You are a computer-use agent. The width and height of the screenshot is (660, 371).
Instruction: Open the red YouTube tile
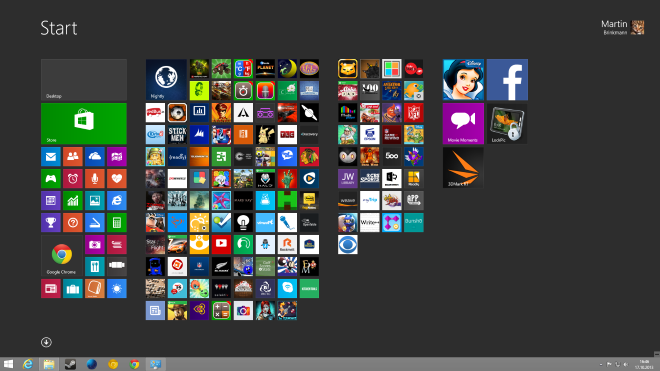[221, 244]
